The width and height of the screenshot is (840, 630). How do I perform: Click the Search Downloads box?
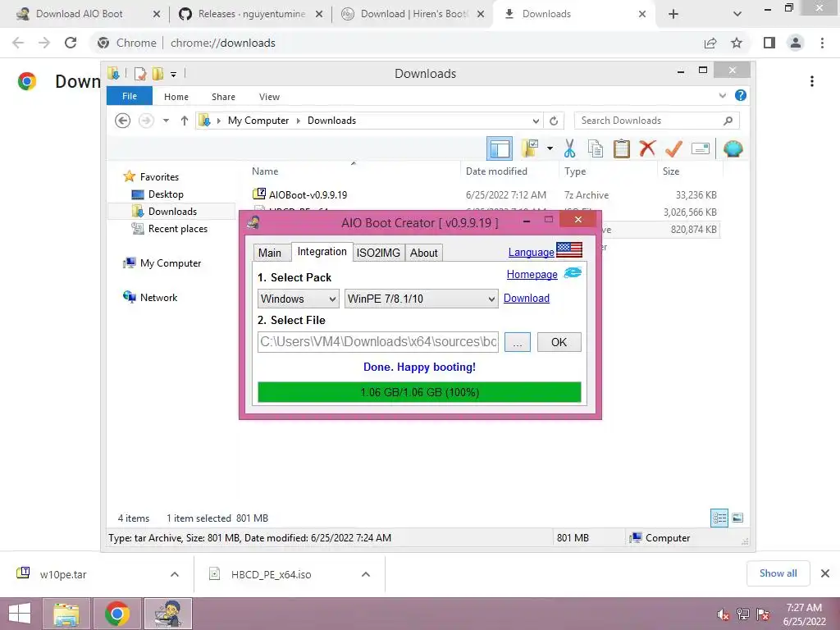pos(657,121)
